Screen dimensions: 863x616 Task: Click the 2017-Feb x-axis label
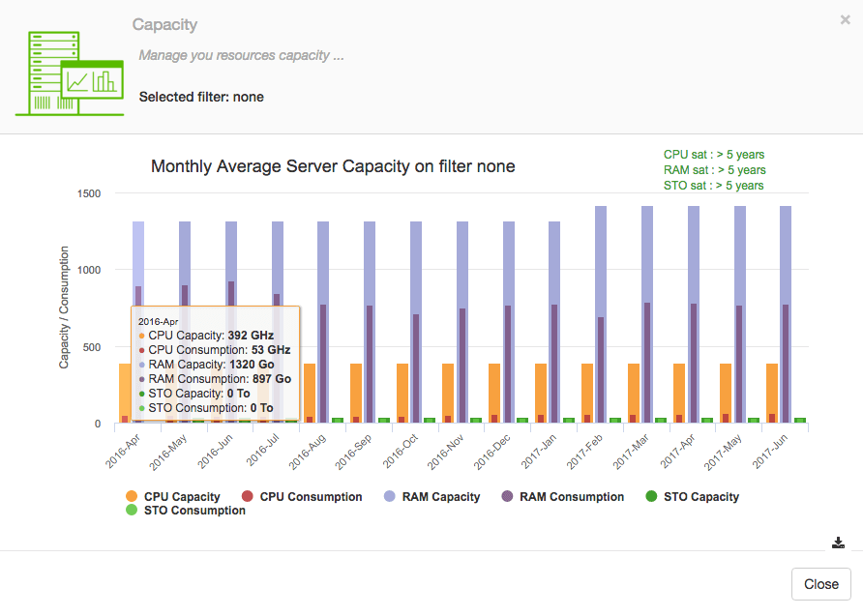[x=584, y=451]
